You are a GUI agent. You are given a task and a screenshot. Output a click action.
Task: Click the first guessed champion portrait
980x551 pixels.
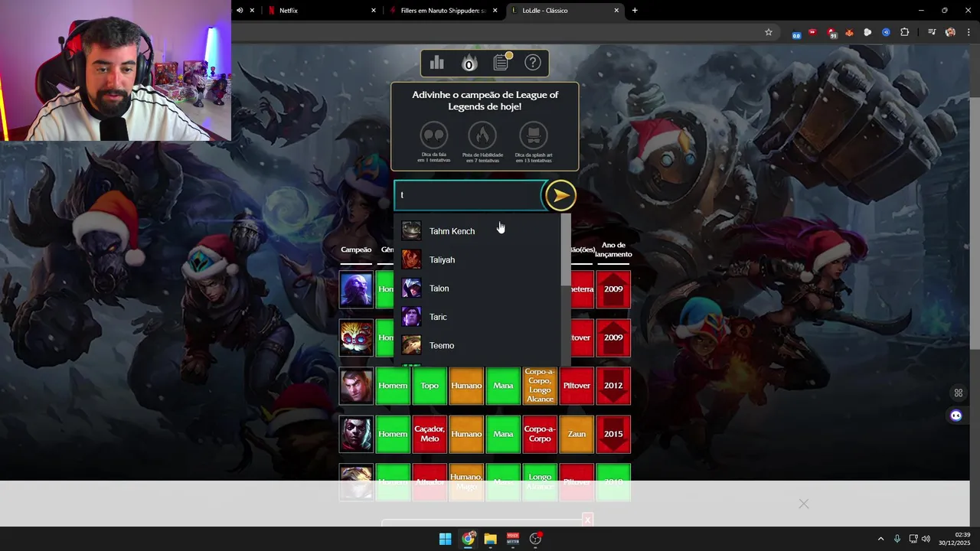pos(356,289)
